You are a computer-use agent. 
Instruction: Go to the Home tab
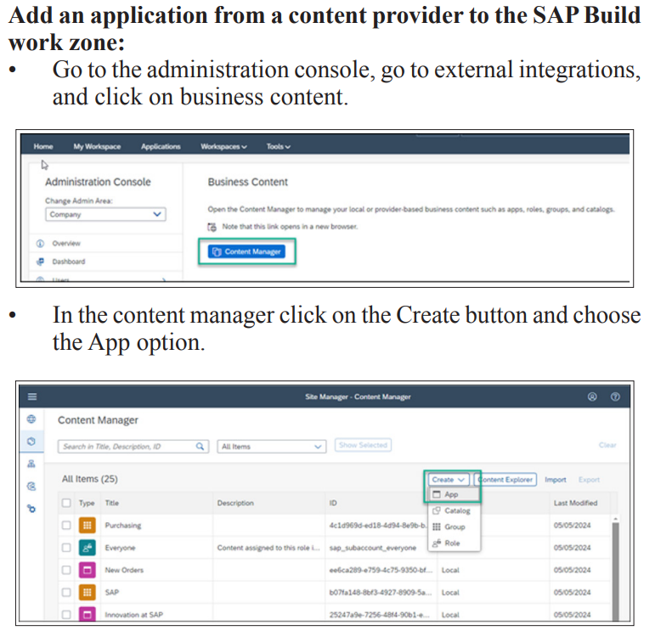coord(43,146)
